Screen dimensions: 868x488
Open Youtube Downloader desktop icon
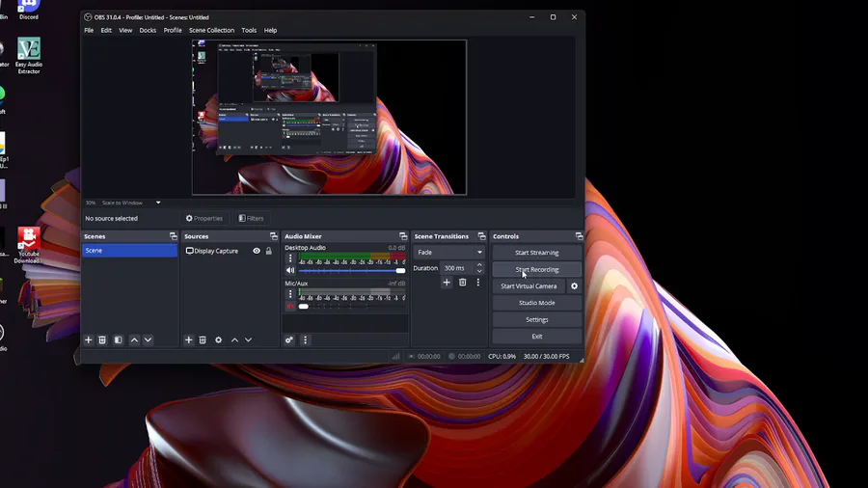tap(28, 245)
